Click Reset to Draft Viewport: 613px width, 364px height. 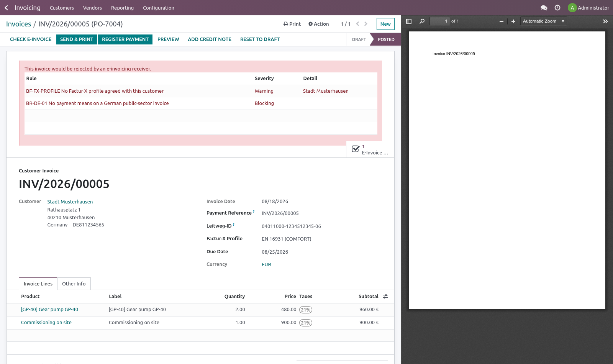(x=260, y=39)
